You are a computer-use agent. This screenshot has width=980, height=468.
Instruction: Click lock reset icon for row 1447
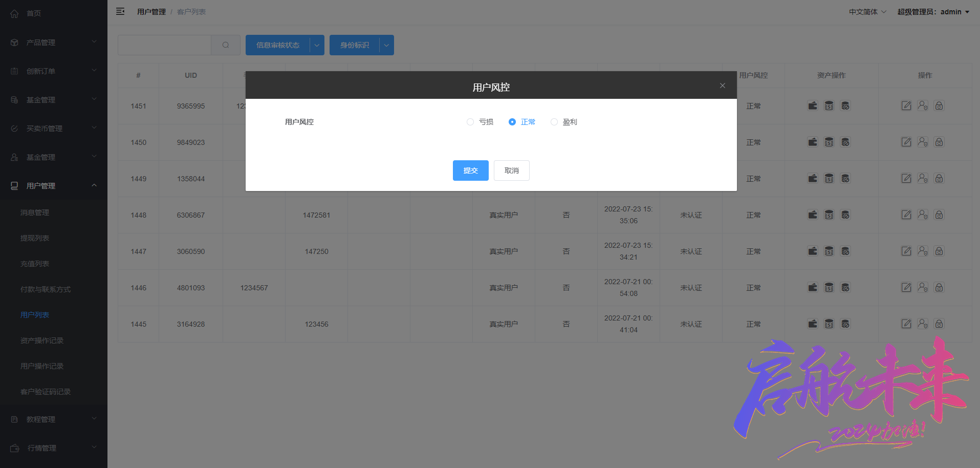click(939, 251)
